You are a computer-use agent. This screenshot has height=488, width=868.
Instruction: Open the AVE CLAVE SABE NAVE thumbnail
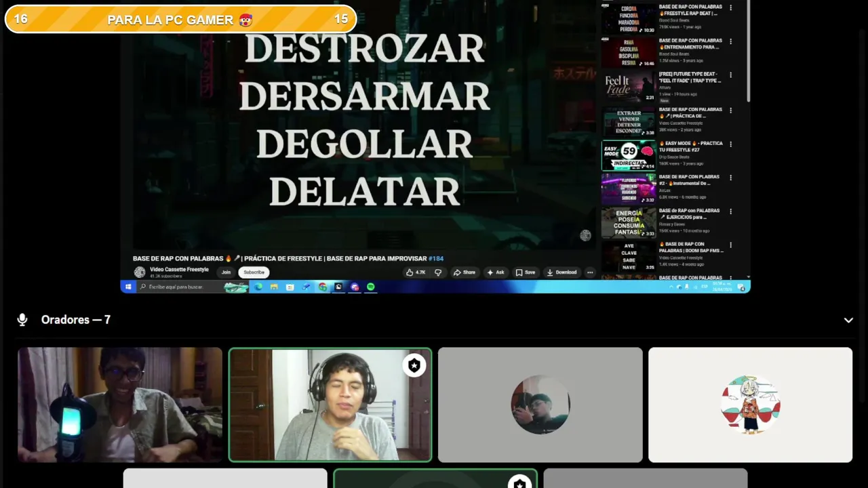click(x=629, y=256)
